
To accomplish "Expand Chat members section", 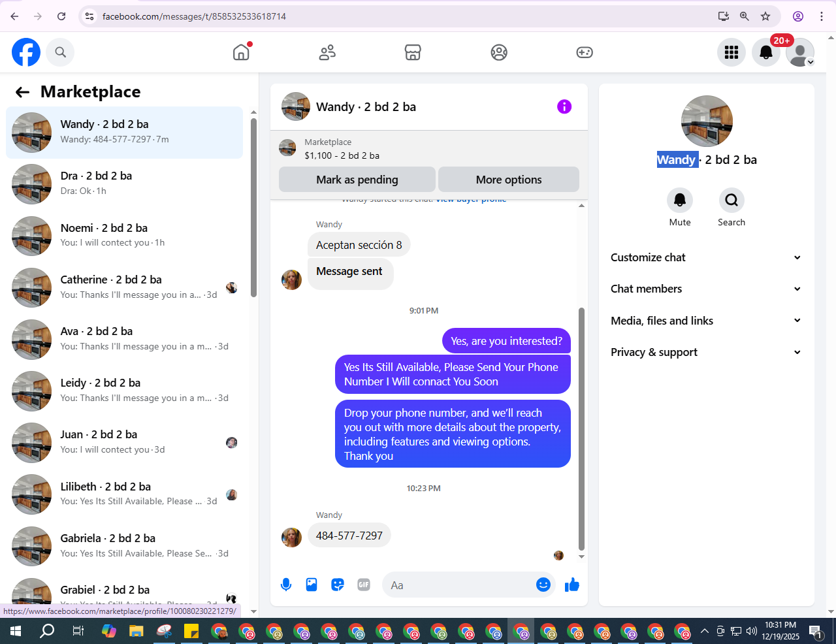I will pyautogui.click(x=705, y=289).
